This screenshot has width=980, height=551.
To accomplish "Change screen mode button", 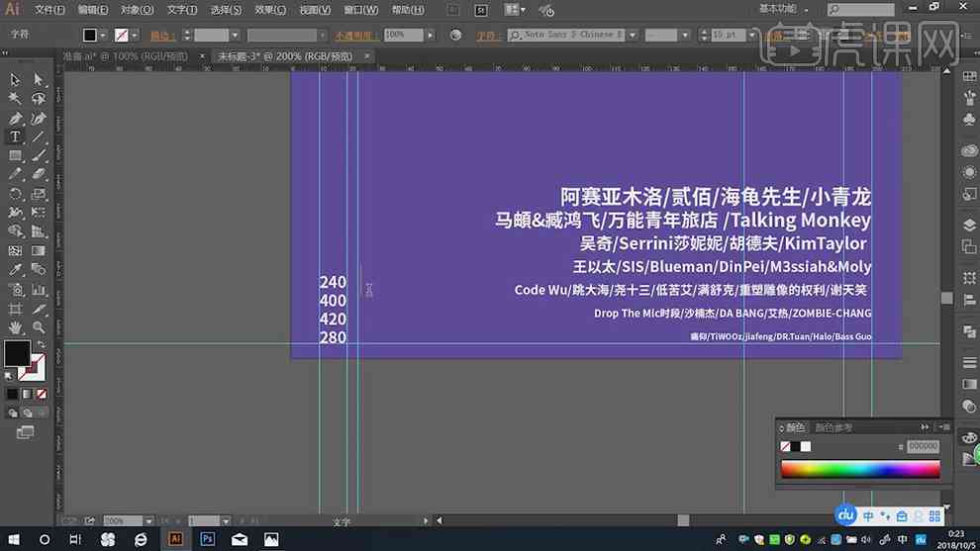I will (25, 432).
